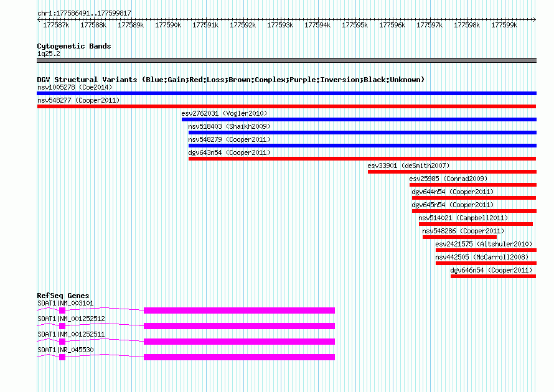Click the gray 1q25.2 cytogenetic band bar
This screenshot has height=392, width=554.
(286, 60)
